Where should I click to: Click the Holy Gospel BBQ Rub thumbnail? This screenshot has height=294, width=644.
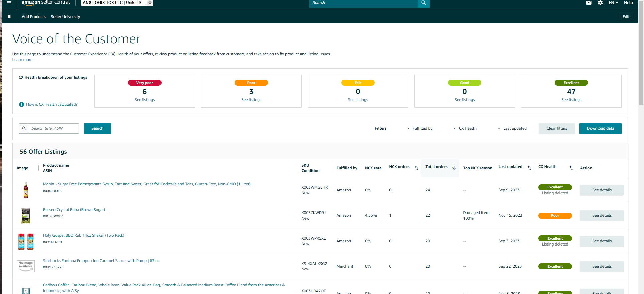point(26,241)
